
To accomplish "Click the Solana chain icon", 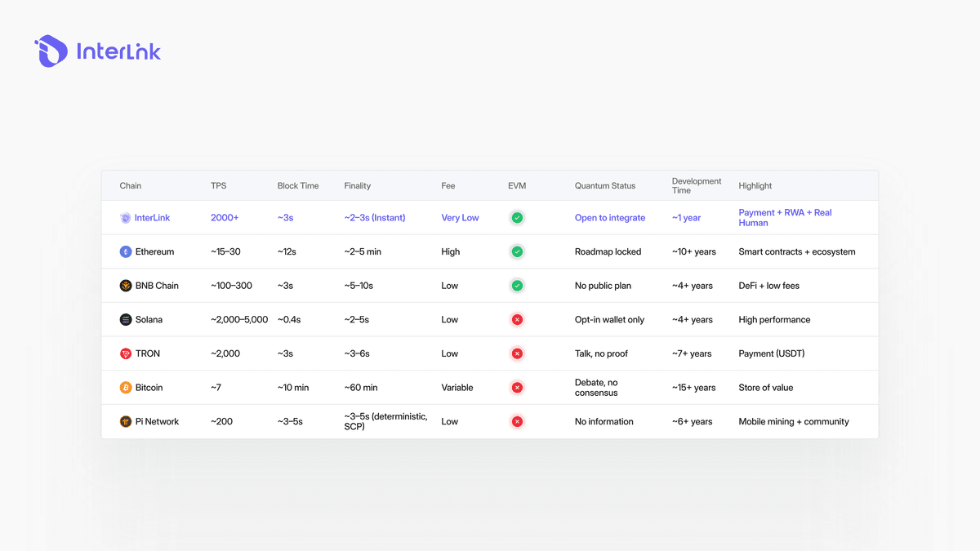I will coord(126,320).
